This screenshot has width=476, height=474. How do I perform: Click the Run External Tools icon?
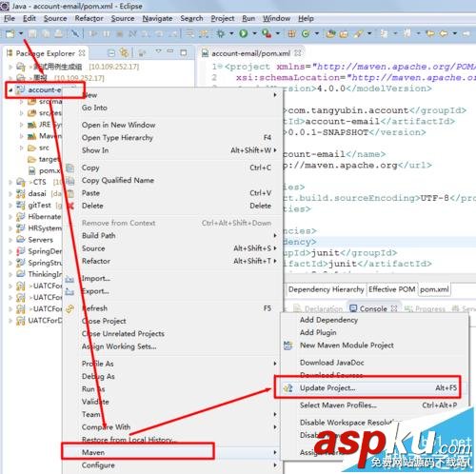click(x=267, y=33)
